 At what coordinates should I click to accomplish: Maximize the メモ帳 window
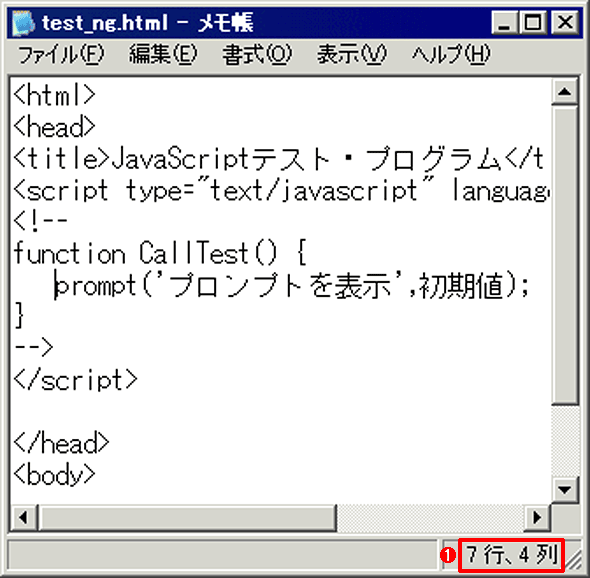point(533,23)
